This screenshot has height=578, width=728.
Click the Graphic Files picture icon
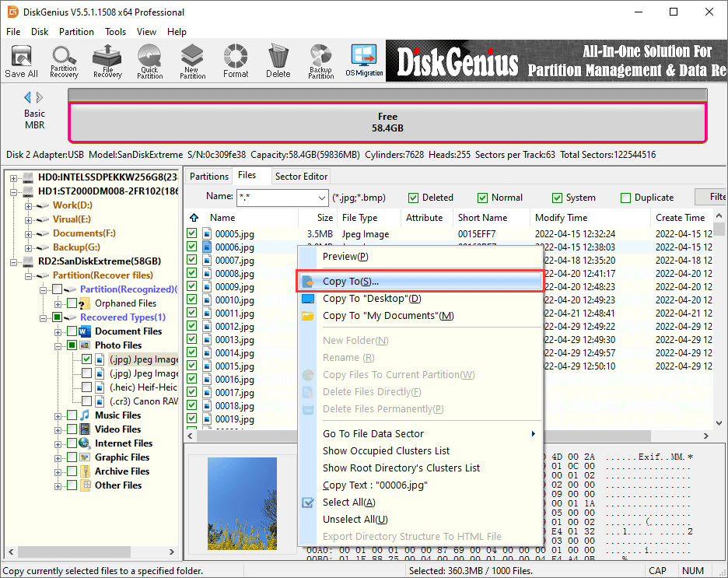point(85,457)
